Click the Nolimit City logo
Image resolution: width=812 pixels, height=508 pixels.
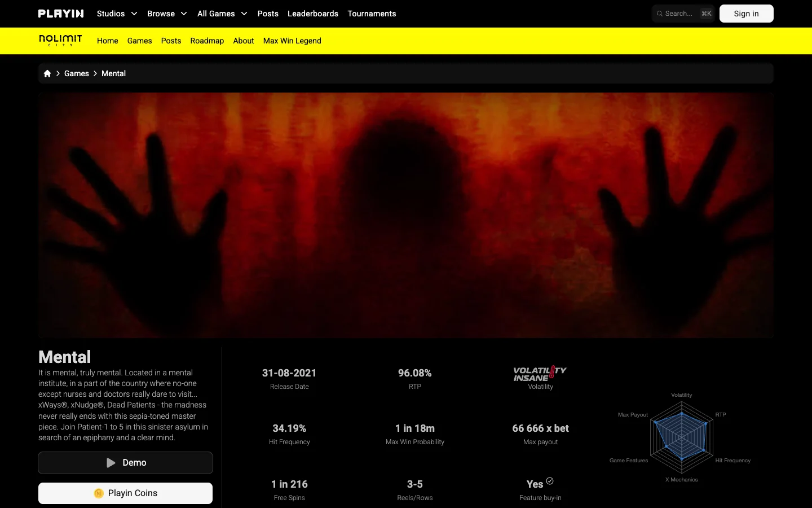(x=60, y=40)
